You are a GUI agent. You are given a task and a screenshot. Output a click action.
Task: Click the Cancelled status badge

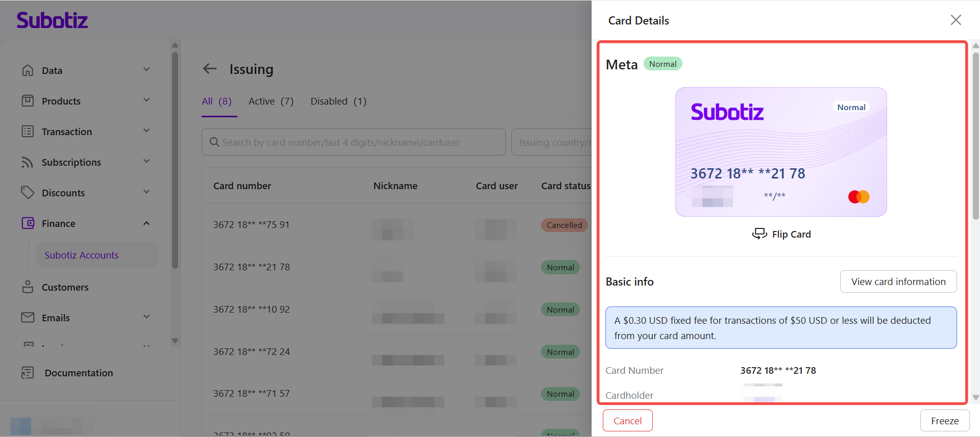point(564,225)
